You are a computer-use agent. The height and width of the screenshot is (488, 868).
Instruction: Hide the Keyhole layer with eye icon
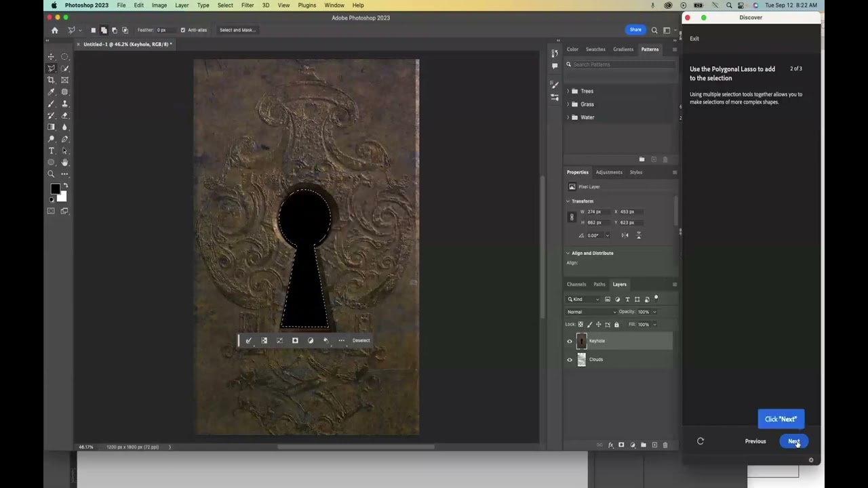[x=570, y=342]
